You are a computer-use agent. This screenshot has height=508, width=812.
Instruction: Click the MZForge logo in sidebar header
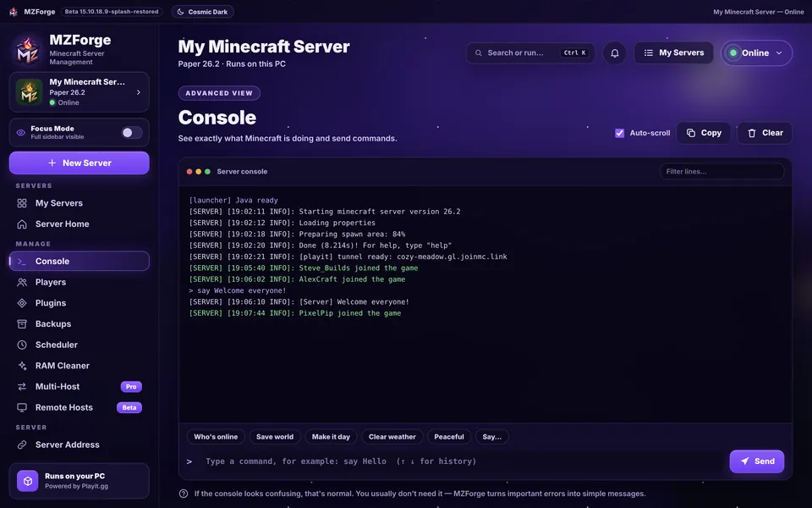pos(28,50)
